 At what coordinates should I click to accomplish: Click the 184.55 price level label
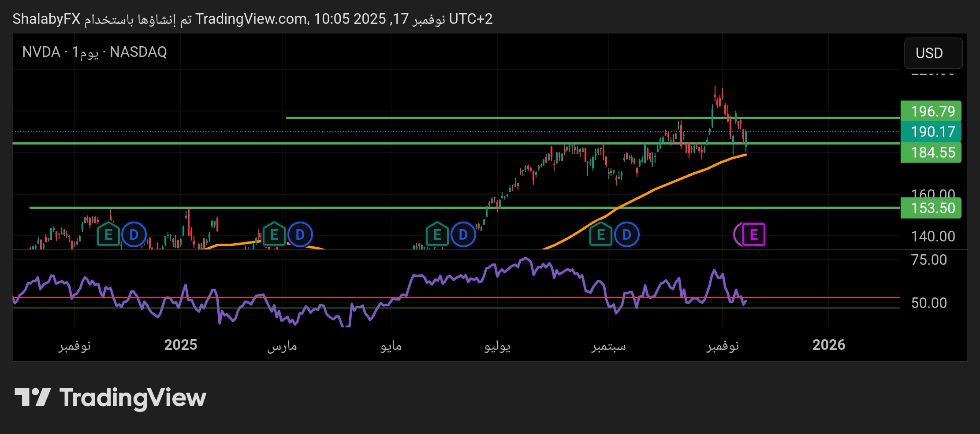(932, 152)
